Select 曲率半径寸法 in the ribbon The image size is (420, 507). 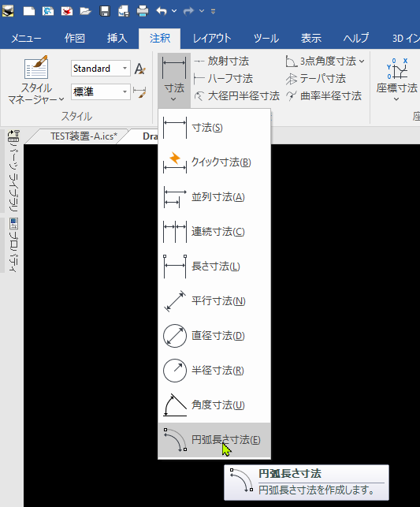[x=324, y=96]
